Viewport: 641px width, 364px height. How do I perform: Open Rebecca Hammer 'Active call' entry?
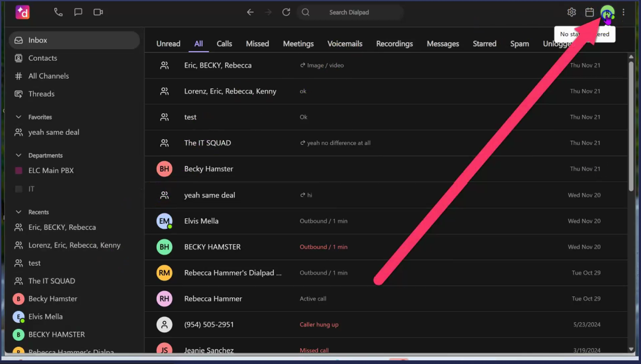pyautogui.click(x=386, y=299)
